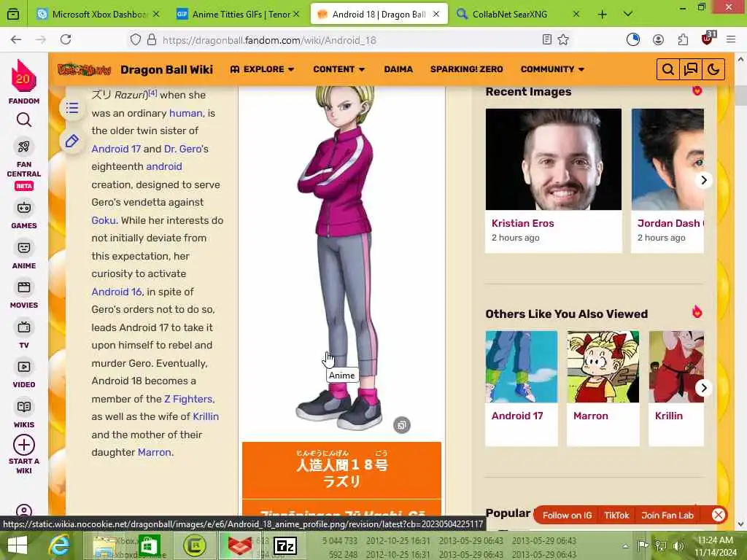Open the Firefox account icon
The height and width of the screenshot is (560, 747).
click(658, 39)
